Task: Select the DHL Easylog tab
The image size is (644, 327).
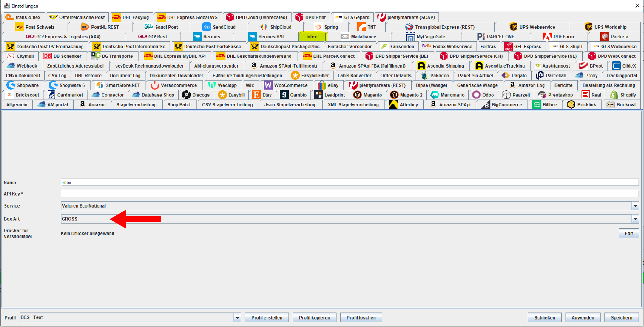Action: [x=131, y=17]
